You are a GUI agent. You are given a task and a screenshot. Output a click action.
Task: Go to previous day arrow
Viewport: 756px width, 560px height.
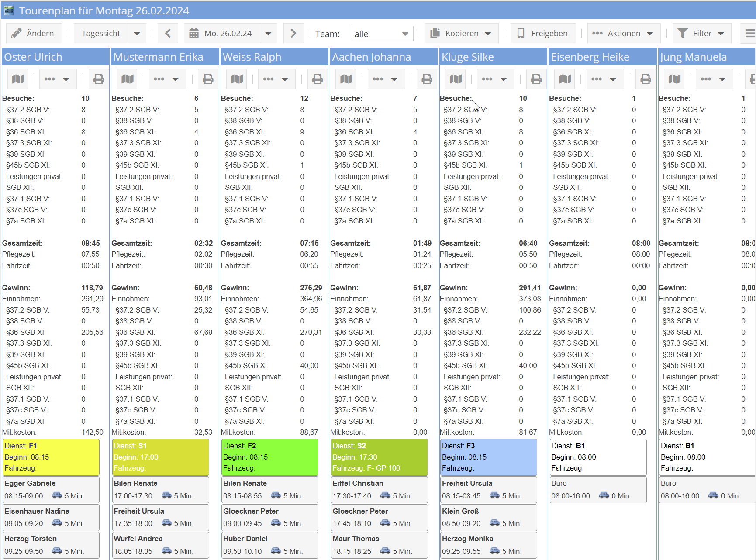click(x=168, y=34)
